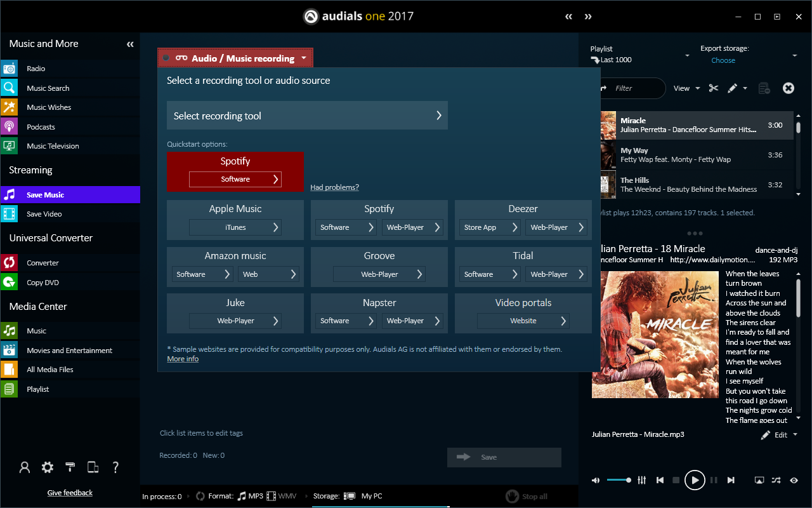Open Music Search via its magnifier icon

click(x=9, y=88)
